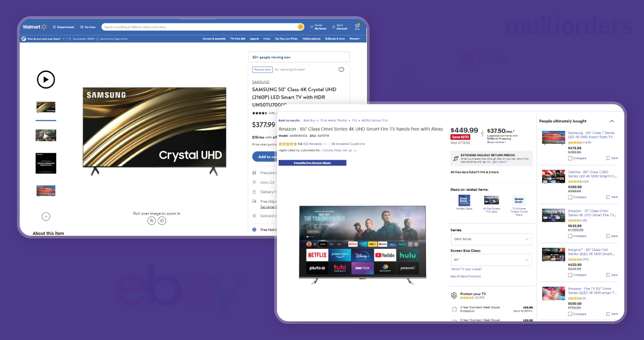This screenshot has width=644, height=340.
Task: Click the 'Which TV size is best?' link
Action: 466,269
